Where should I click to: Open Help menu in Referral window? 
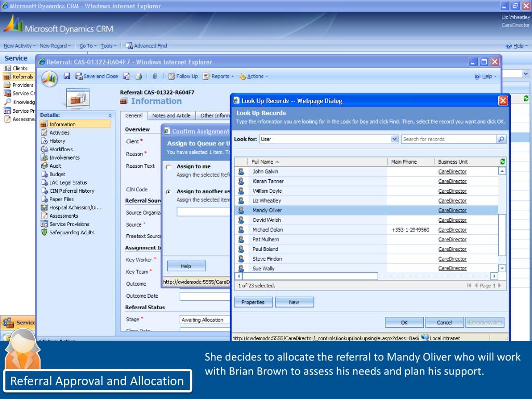485,76
